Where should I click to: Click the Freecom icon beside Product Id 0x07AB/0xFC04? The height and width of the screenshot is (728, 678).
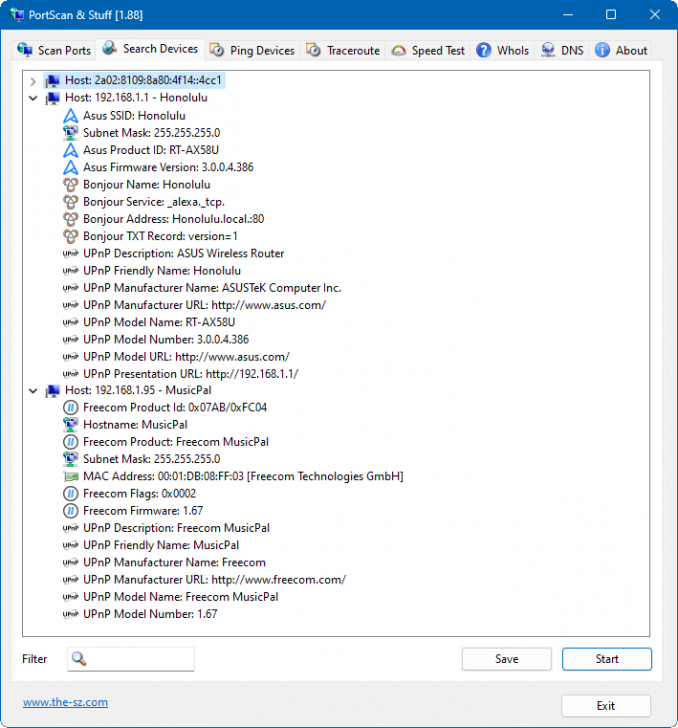(70, 408)
